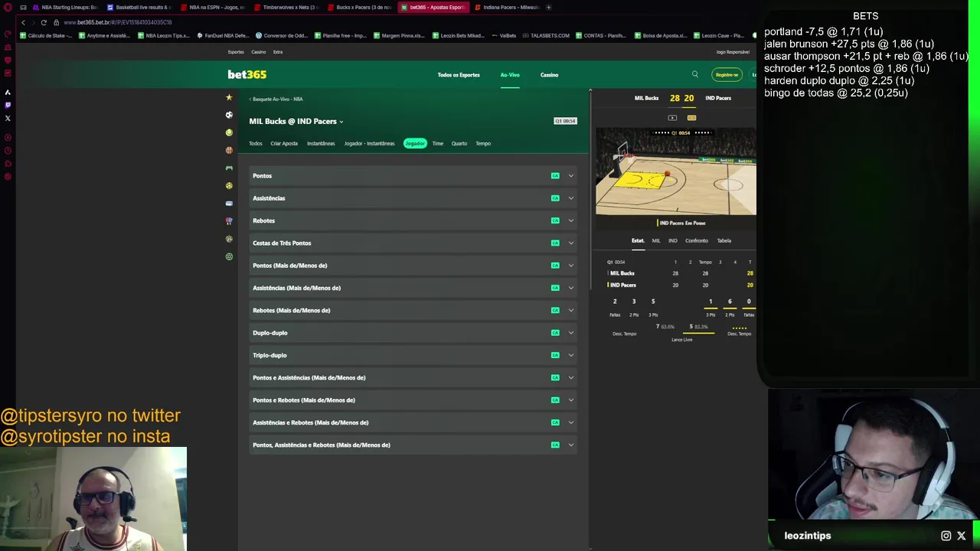980x551 pixels.
Task: Switch to NBA Starting Lineups browser tab
Action: click(66, 7)
